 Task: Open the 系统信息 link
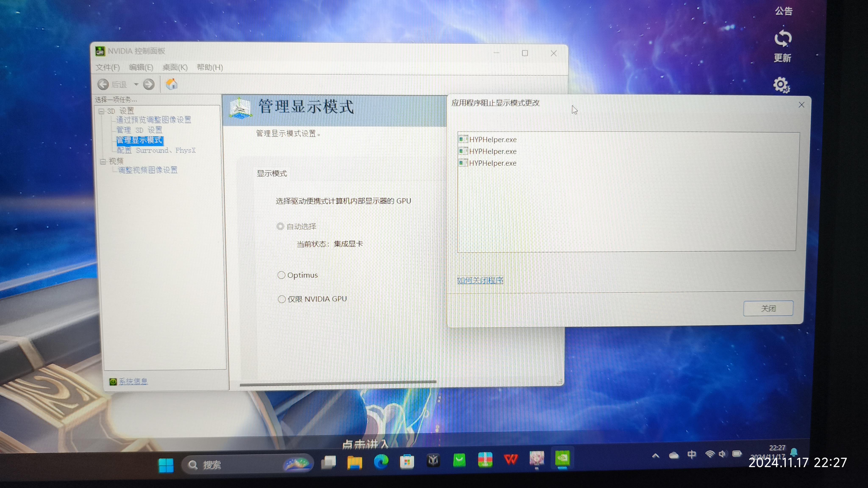click(134, 381)
